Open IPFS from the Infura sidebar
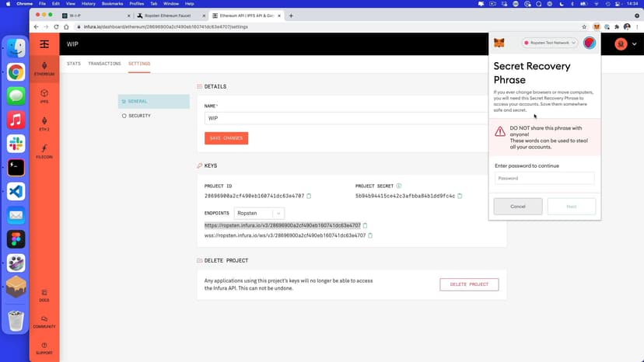 [x=44, y=96]
